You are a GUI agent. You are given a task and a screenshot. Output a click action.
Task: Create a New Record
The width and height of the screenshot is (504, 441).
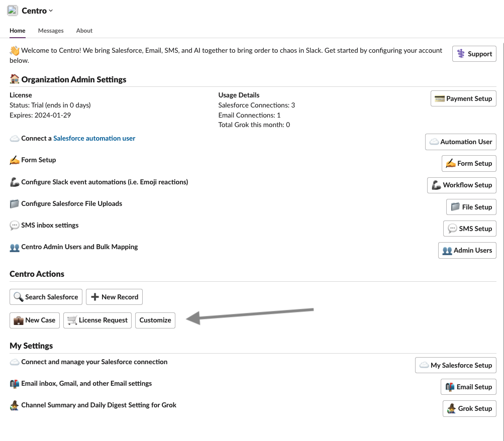tap(114, 297)
